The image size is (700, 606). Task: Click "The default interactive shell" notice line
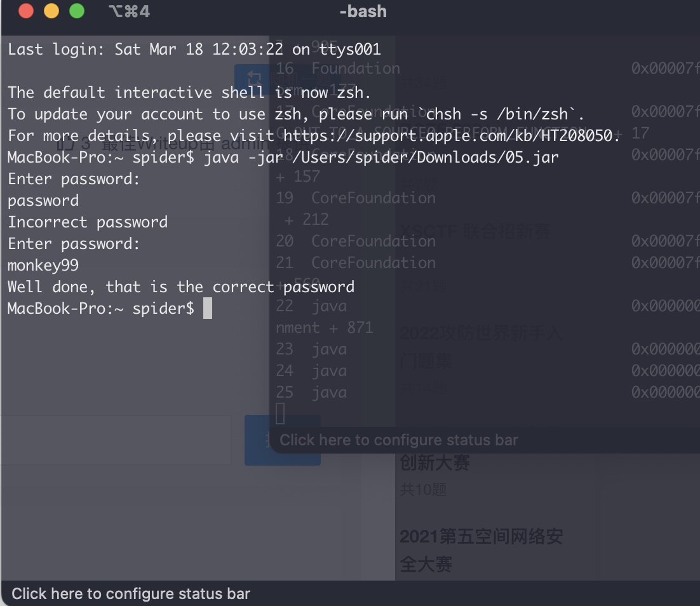coord(189,92)
